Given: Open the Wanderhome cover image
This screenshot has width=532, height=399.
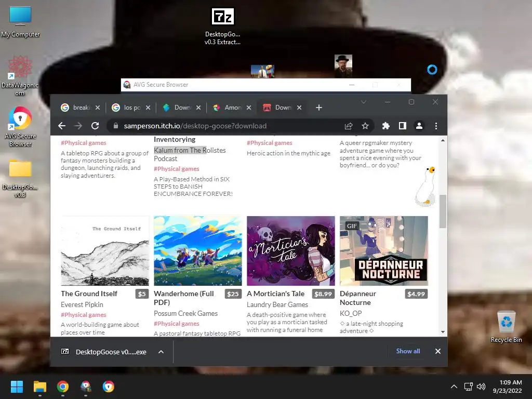Looking at the screenshot, I should pos(198,251).
